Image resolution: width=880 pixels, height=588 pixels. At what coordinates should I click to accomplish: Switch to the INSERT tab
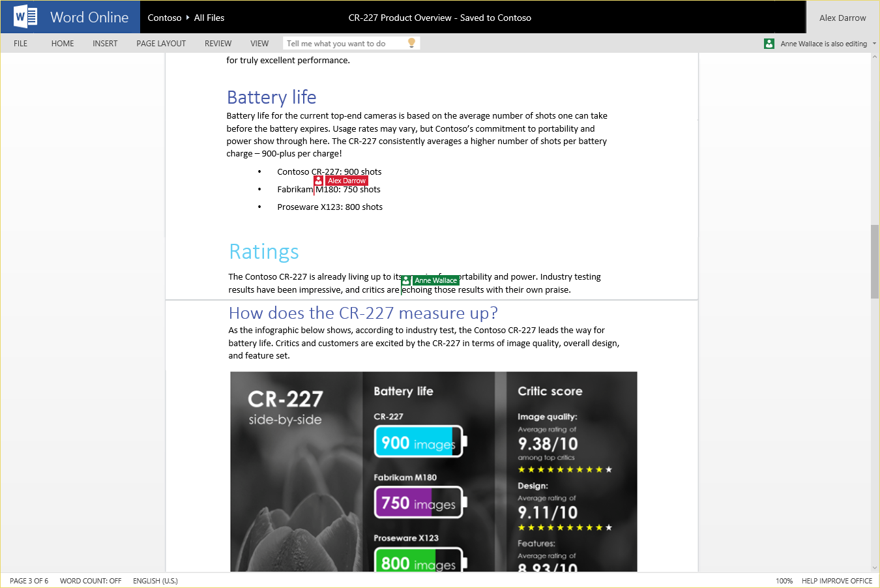pyautogui.click(x=105, y=44)
